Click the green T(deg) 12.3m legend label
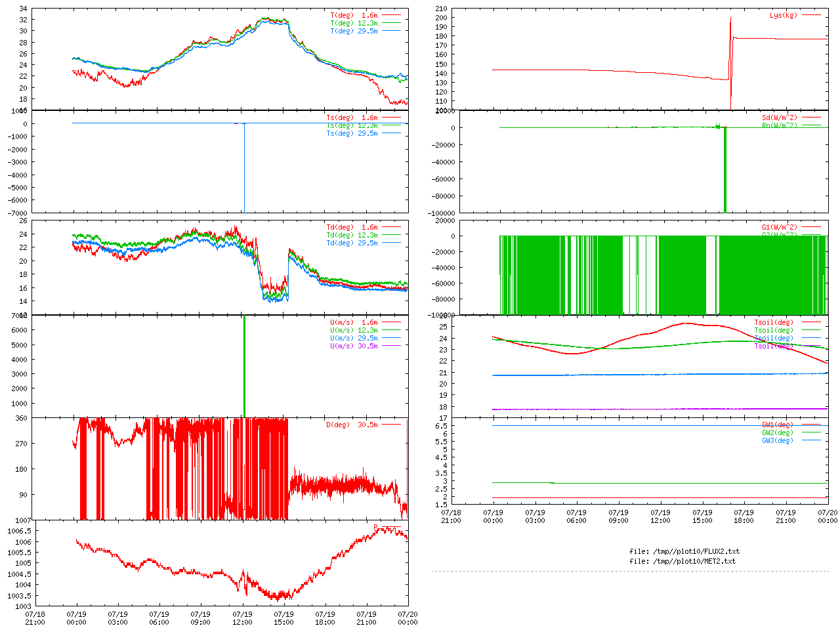The height and width of the screenshot is (630, 840). click(x=354, y=23)
